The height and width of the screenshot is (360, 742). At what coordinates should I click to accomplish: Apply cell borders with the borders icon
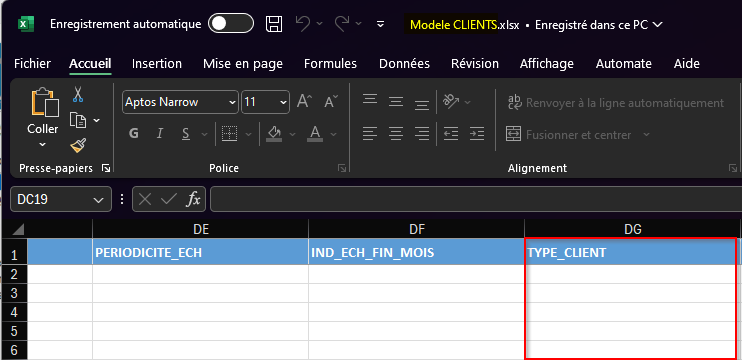[x=230, y=134]
